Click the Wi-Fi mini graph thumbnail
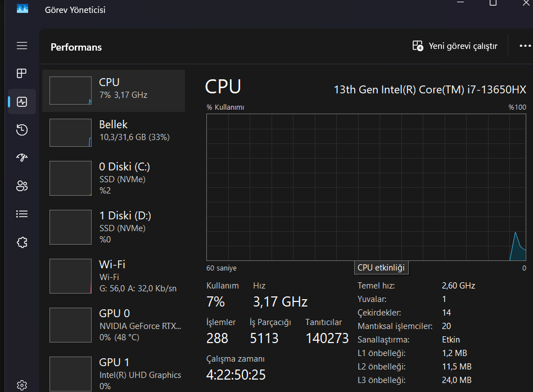Image resolution: width=533 pixels, height=392 pixels. click(x=70, y=276)
